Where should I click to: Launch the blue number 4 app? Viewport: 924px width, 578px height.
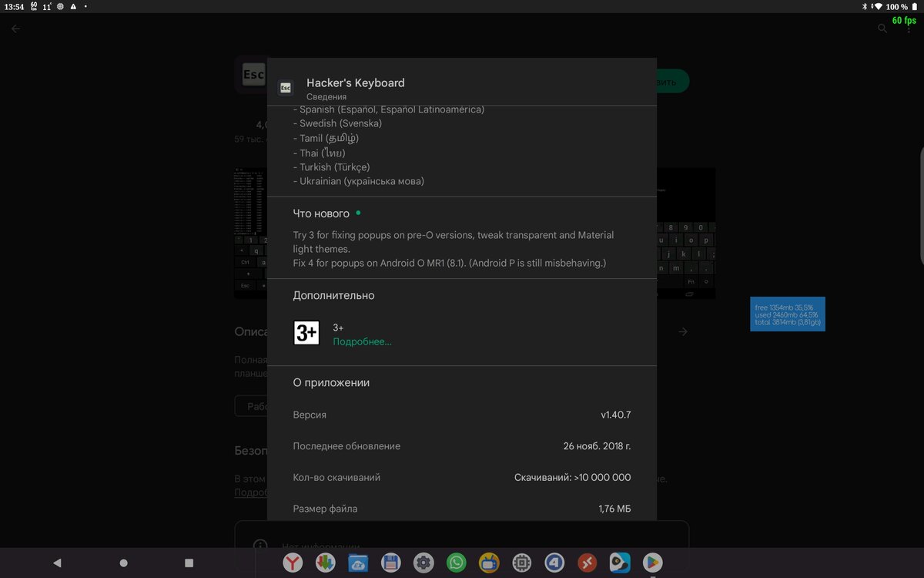554,563
